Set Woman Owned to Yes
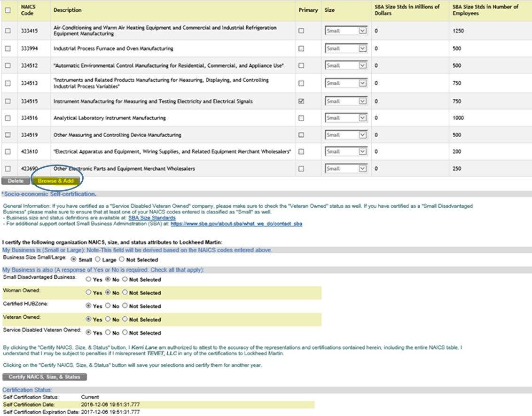532x416 pixels. click(x=88, y=292)
